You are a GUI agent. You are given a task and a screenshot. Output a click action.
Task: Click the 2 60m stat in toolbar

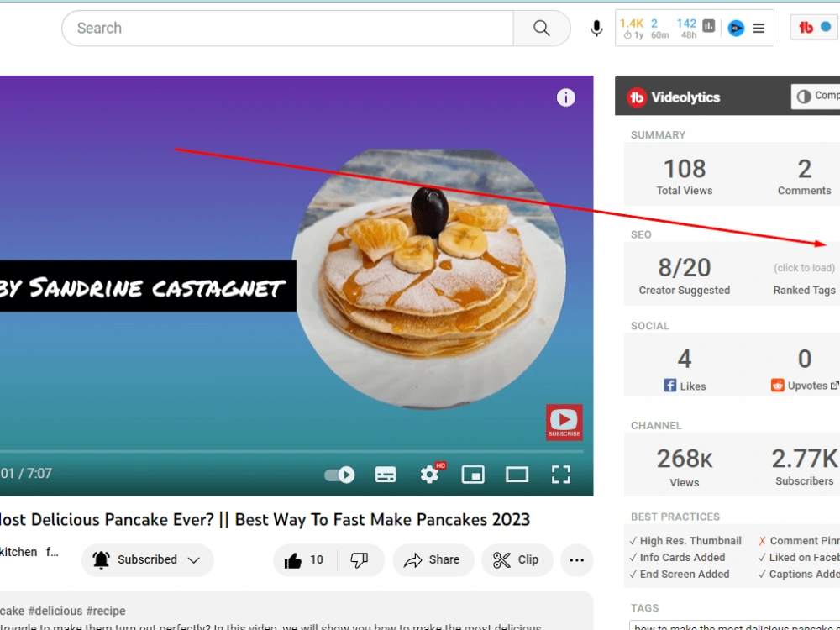(x=659, y=29)
